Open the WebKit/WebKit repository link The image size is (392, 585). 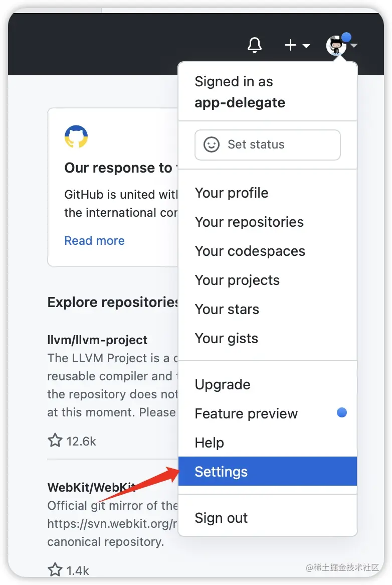[91, 487]
